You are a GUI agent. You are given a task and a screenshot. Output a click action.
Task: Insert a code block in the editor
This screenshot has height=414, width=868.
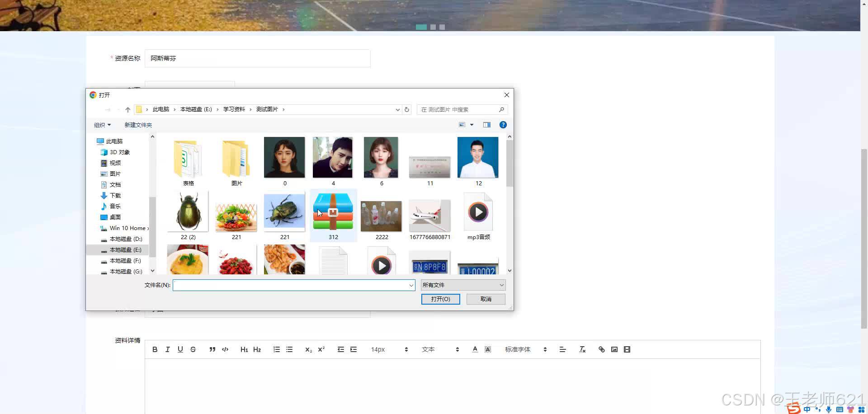(225, 349)
